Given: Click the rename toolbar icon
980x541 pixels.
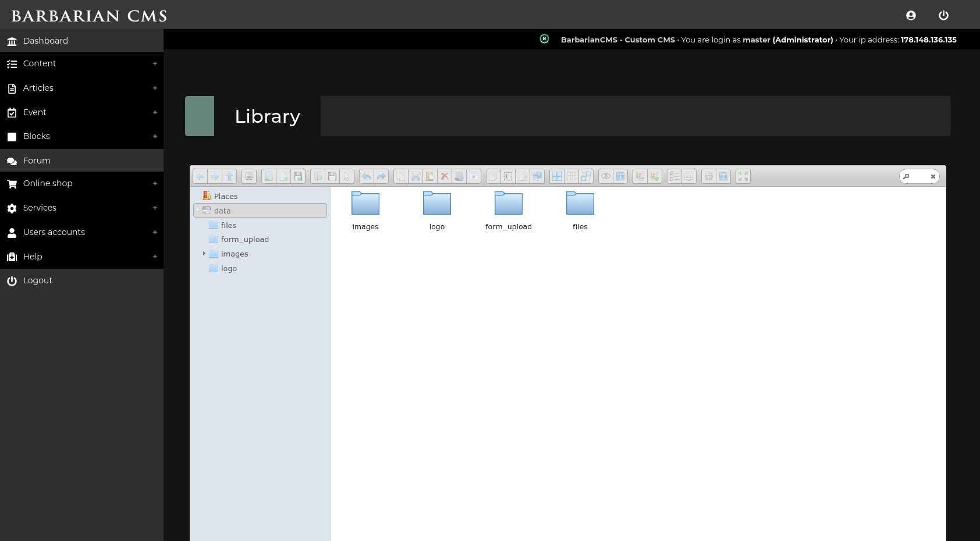Looking at the screenshot, I should 508,176.
